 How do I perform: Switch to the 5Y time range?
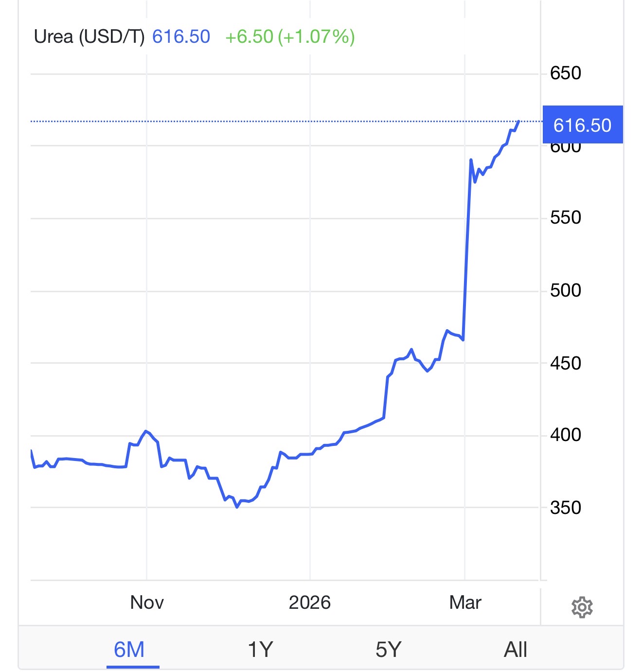pos(388,650)
